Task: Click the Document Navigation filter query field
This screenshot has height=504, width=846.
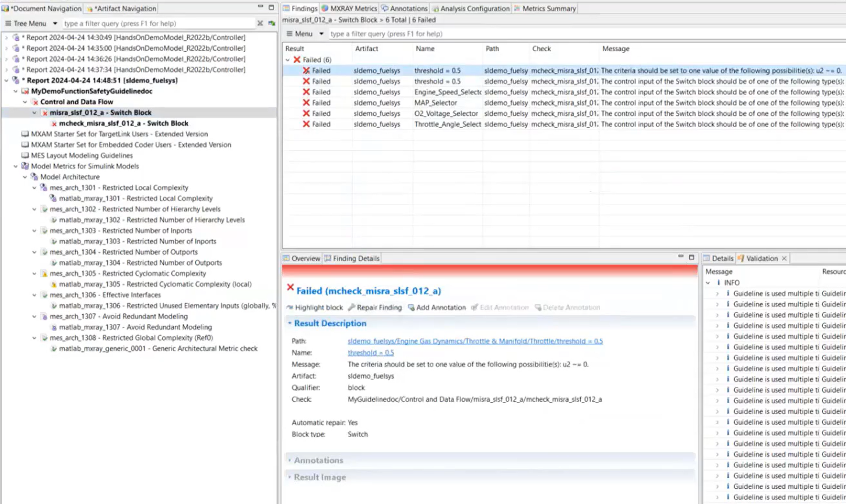Action: pyautogui.click(x=159, y=23)
